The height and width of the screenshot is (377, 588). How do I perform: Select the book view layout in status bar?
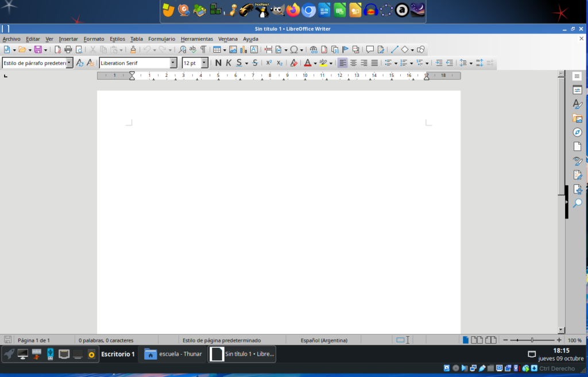(491, 340)
